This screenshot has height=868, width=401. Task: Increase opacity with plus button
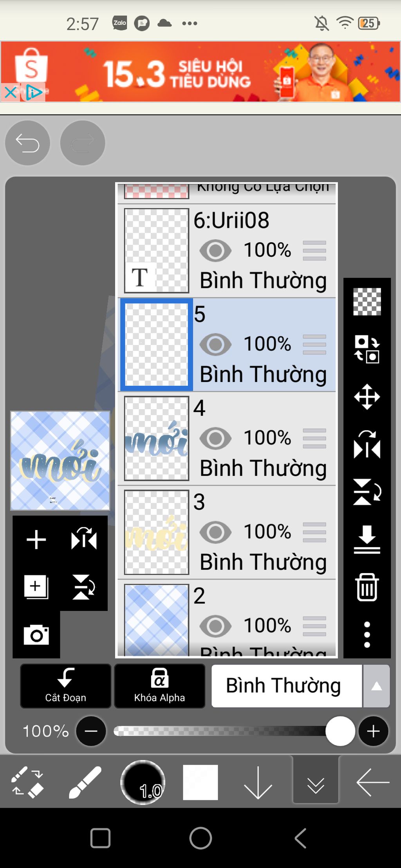click(373, 731)
